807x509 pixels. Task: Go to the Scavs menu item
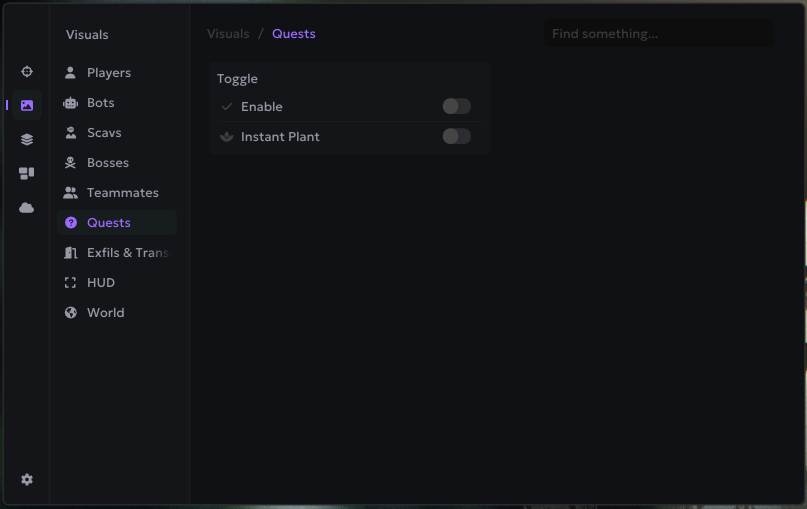[x=104, y=133]
